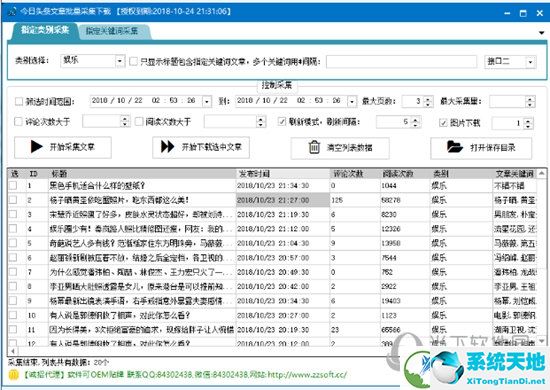The width and height of the screenshot is (550, 390).
Task: Check the checkbox for row 2
Action: coord(13,200)
